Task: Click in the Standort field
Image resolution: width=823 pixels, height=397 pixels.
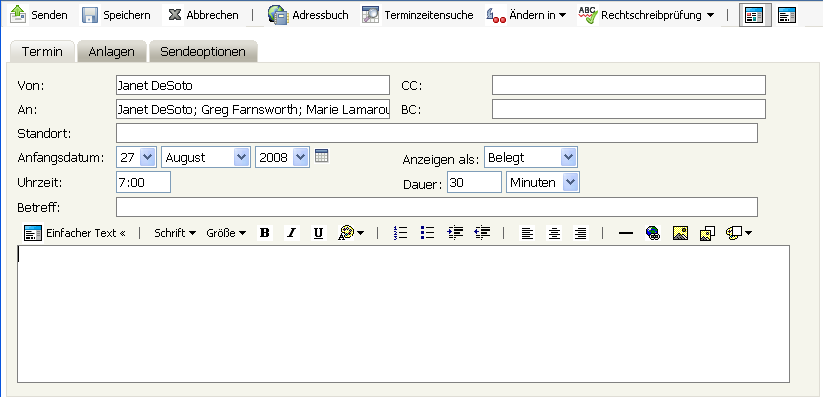Action: pos(437,133)
